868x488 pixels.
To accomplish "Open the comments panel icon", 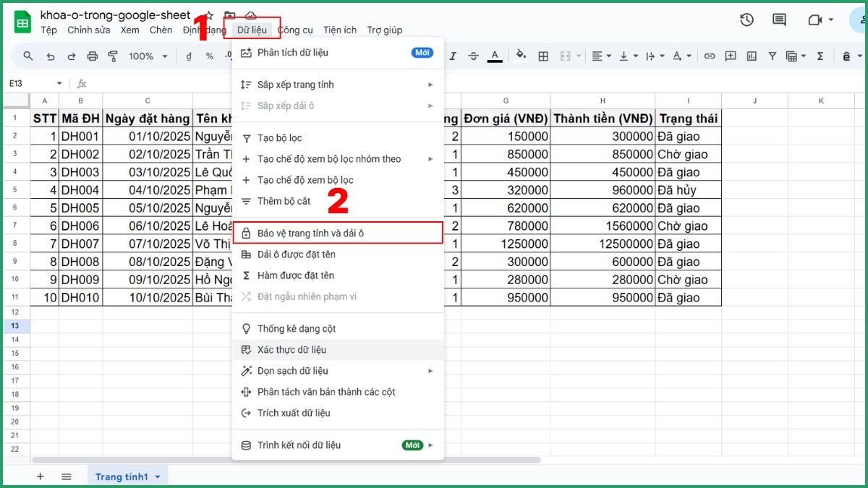I will [779, 20].
